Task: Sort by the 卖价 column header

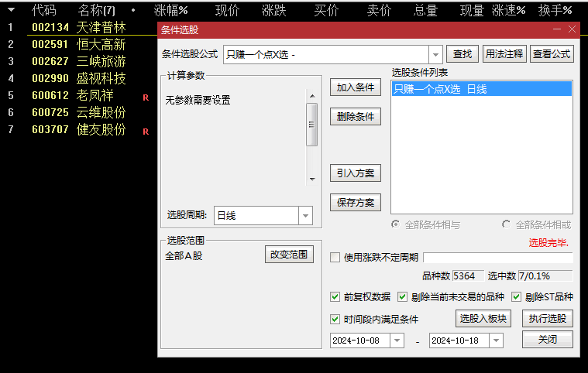Action: pyautogui.click(x=379, y=11)
